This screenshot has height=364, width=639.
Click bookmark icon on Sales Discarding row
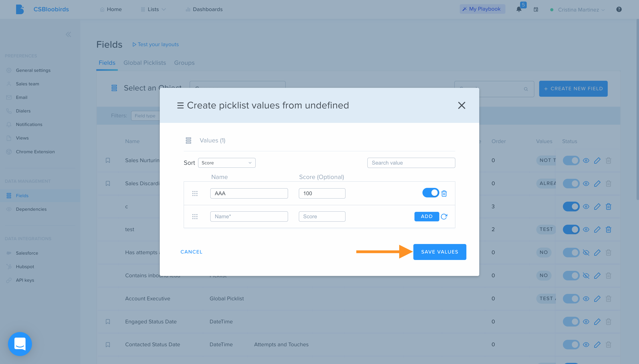(108, 183)
